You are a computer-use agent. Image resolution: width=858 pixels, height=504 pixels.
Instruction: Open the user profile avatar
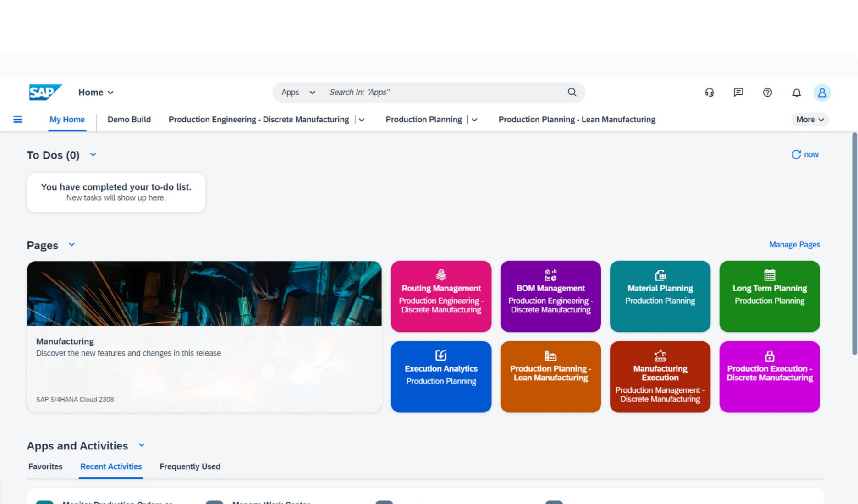(x=822, y=93)
